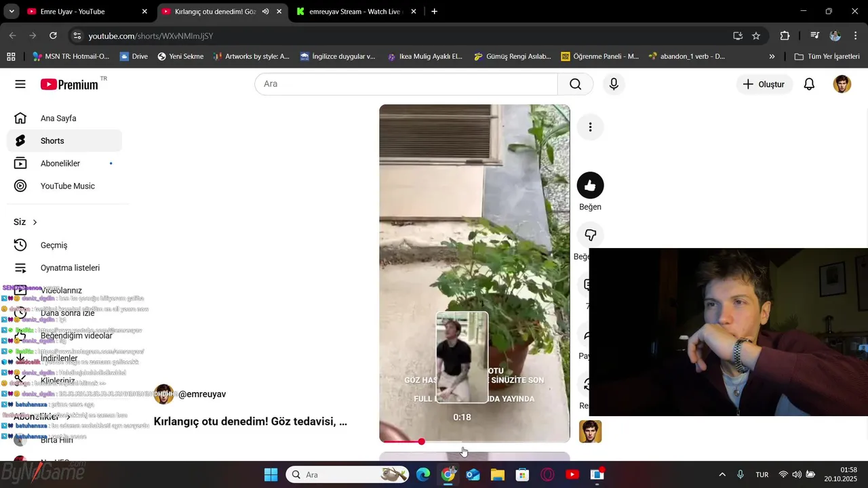Open comments for the Short

pyautogui.click(x=585, y=285)
